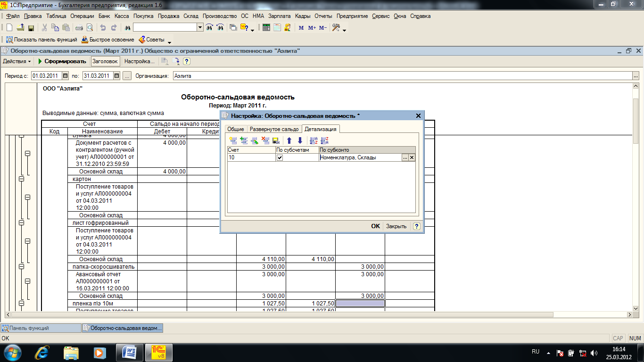Switch to the Развернутое сальдо tab
The height and width of the screenshot is (362, 644).
pos(274,129)
